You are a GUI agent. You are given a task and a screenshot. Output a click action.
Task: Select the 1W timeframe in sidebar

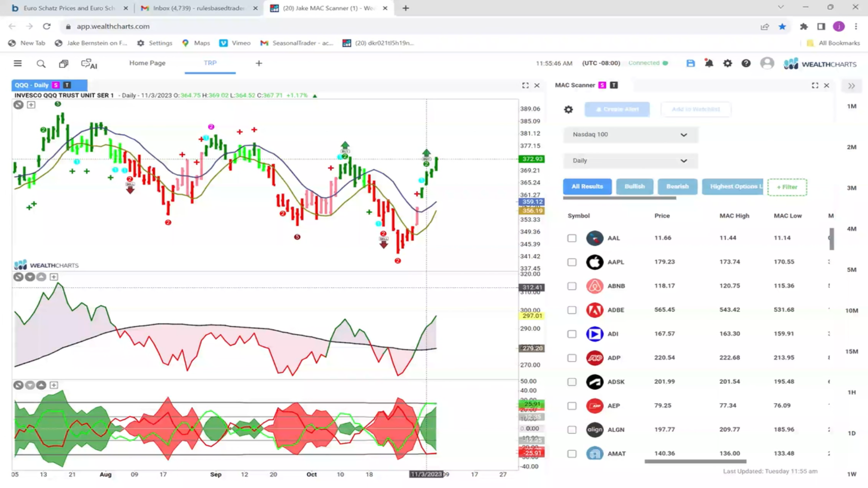(852, 474)
